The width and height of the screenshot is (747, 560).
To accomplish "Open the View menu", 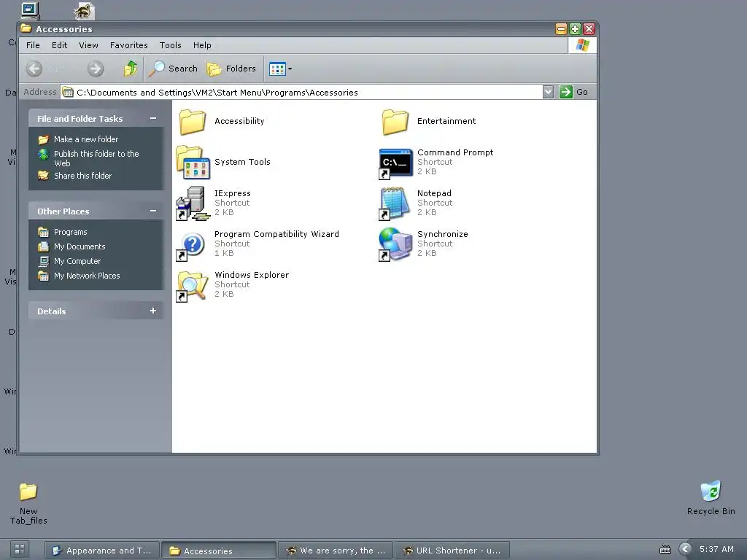I will tap(88, 45).
